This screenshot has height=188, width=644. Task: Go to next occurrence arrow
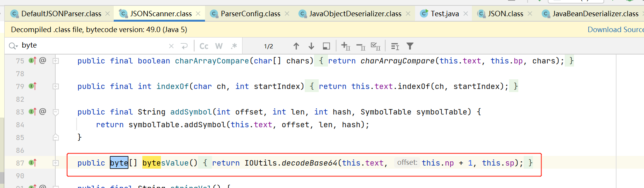(x=311, y=46)
